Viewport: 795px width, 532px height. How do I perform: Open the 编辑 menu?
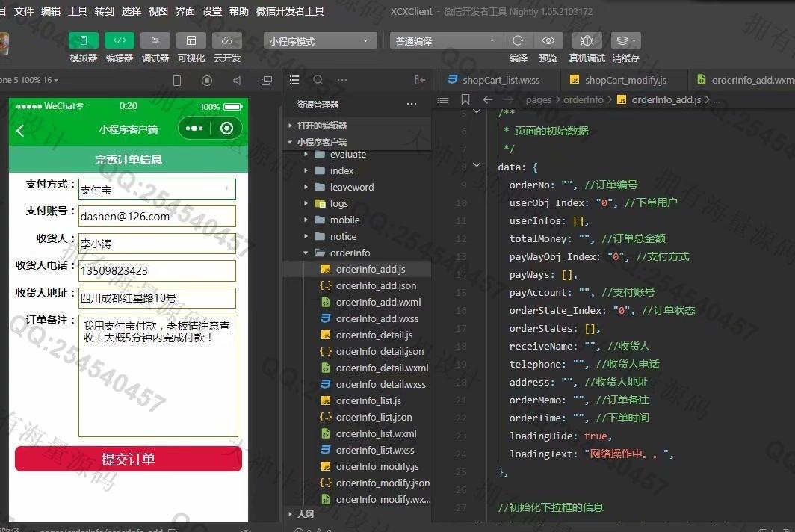(50, 11)
